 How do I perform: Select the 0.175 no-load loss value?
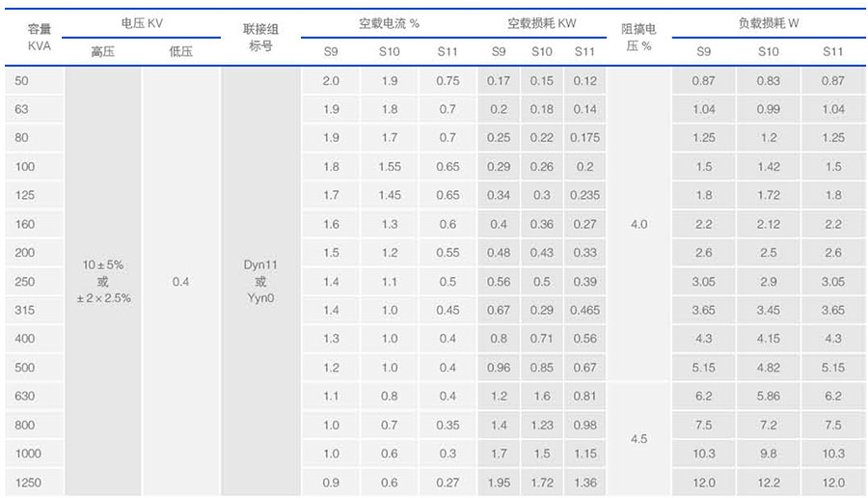[x=584, y=138]
